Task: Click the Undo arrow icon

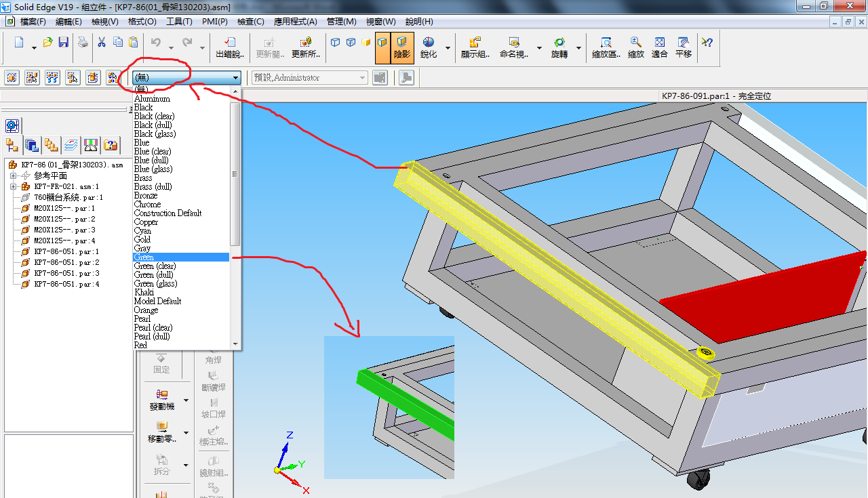Action: 155,43
